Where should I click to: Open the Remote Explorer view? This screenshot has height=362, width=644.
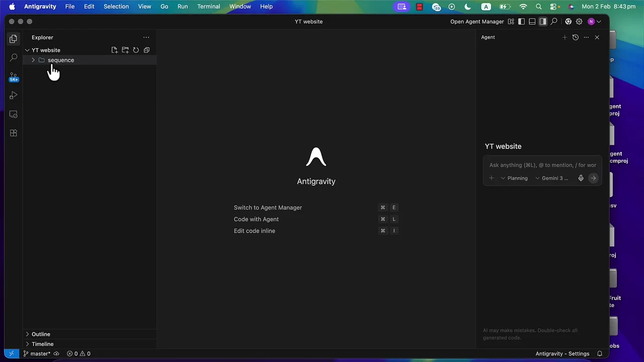tap(14, 114)
